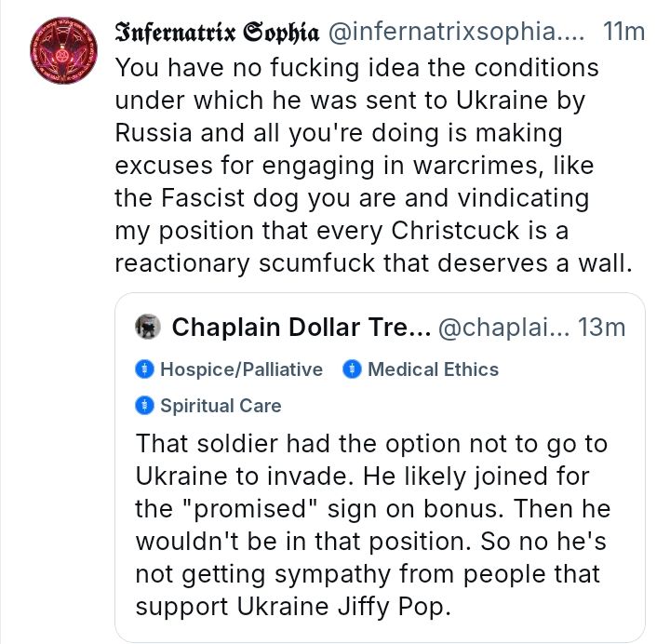This screenshot has width=670, height=644.
Task: Open the @infernatrixsophia handle link
Action: click(x=456, y=32)
